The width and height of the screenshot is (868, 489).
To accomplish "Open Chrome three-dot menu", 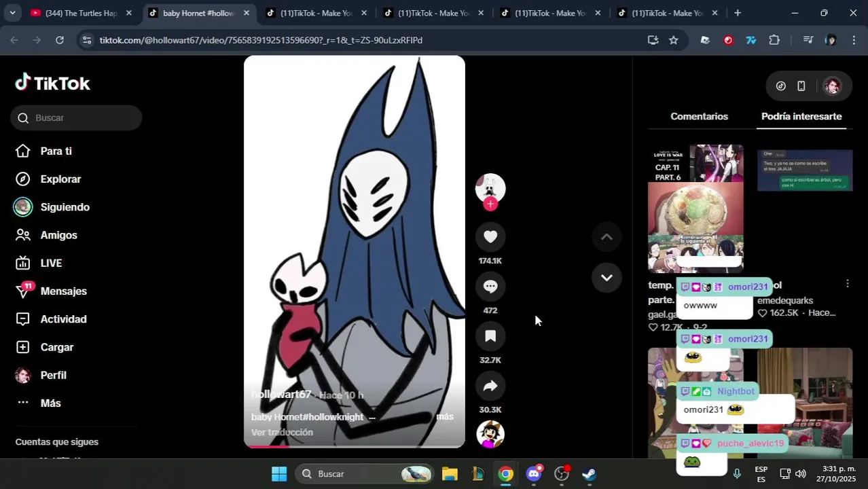I will 854,40.
